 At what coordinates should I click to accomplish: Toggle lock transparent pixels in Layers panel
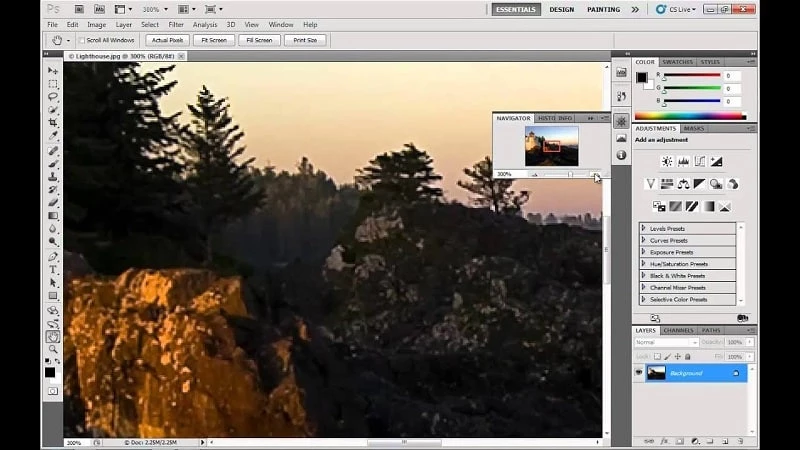[x=660, y=356]
